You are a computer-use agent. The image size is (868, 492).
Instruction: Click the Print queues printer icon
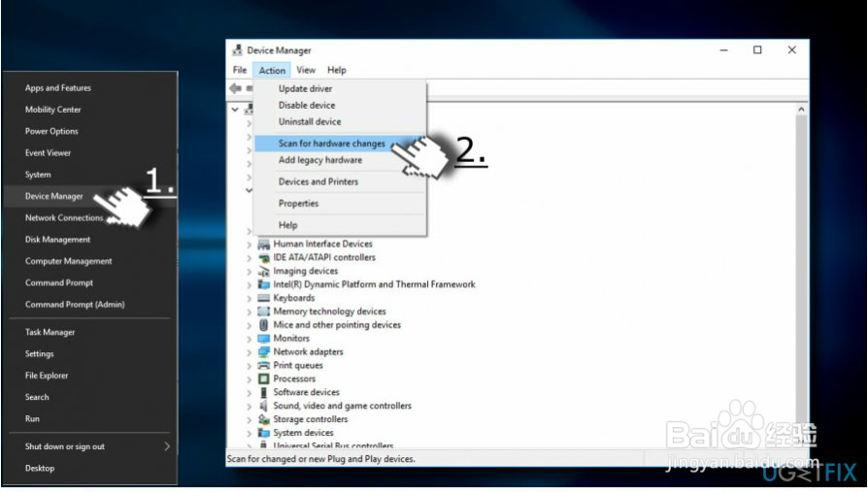pyautogui.click(x=264, y=365)
